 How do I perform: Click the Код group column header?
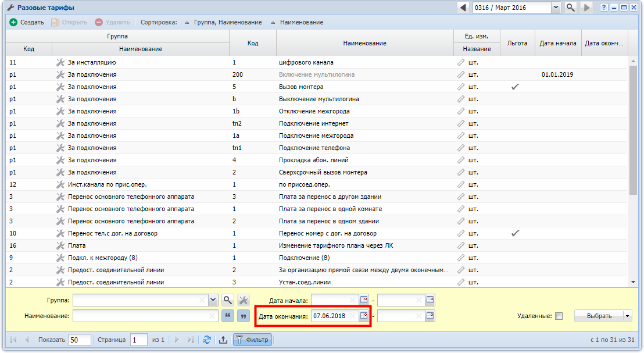click(x=28, y=49)
